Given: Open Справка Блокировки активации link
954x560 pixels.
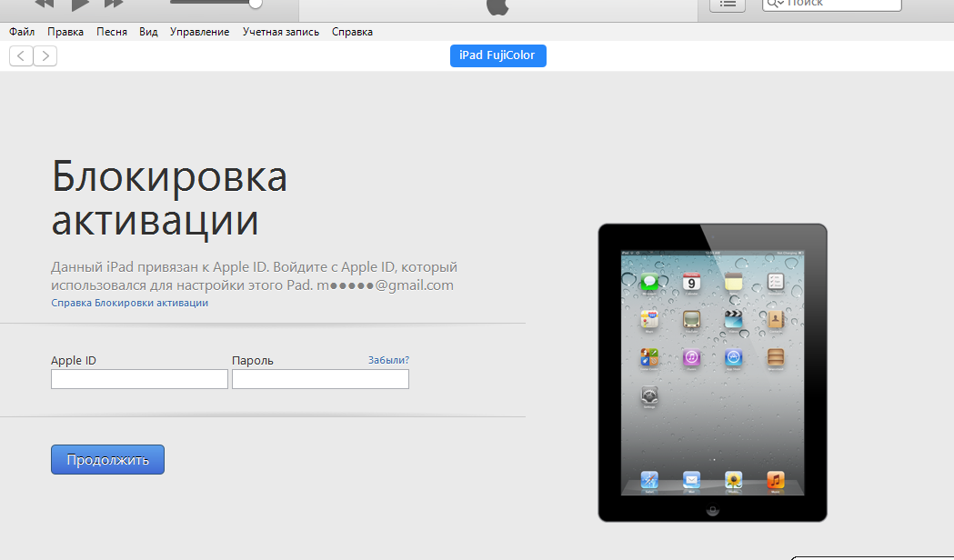Looking at the screenshot, I should [128, 302].
